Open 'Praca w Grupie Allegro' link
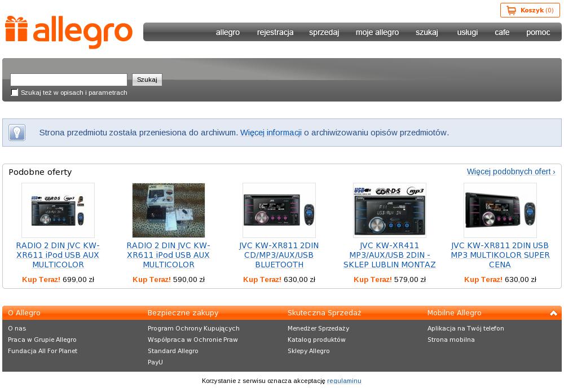 pyautogui.click(x=42, y=340)
